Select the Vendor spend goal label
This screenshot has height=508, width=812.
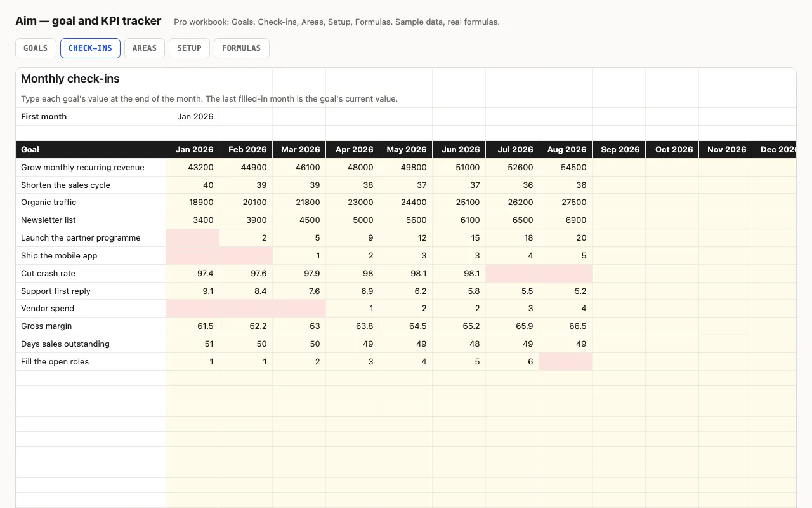[91, 309]
